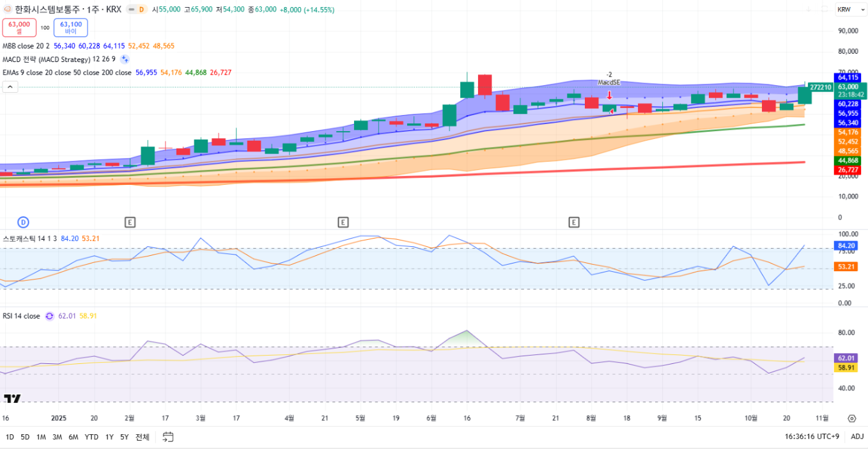
Task: Open the 16:36:16 UTC+9 timezone menu
Action: (812, 437)
